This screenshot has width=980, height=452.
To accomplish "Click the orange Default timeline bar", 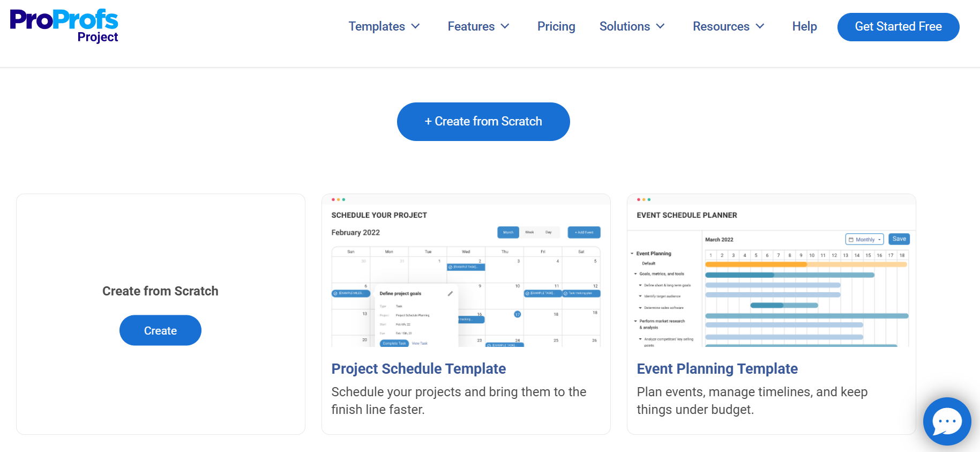I will click(755, 264).
